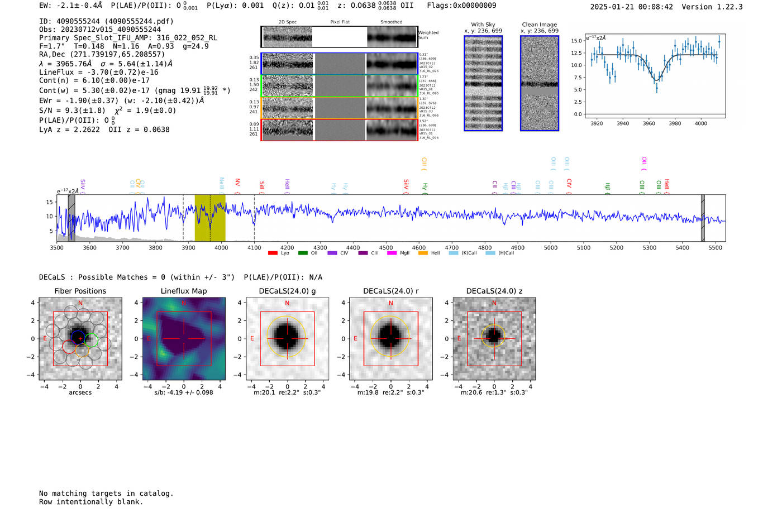The image size is (782, 532).
Task: Open the With Sky cutout image
Action: click(x=483, y=83)
